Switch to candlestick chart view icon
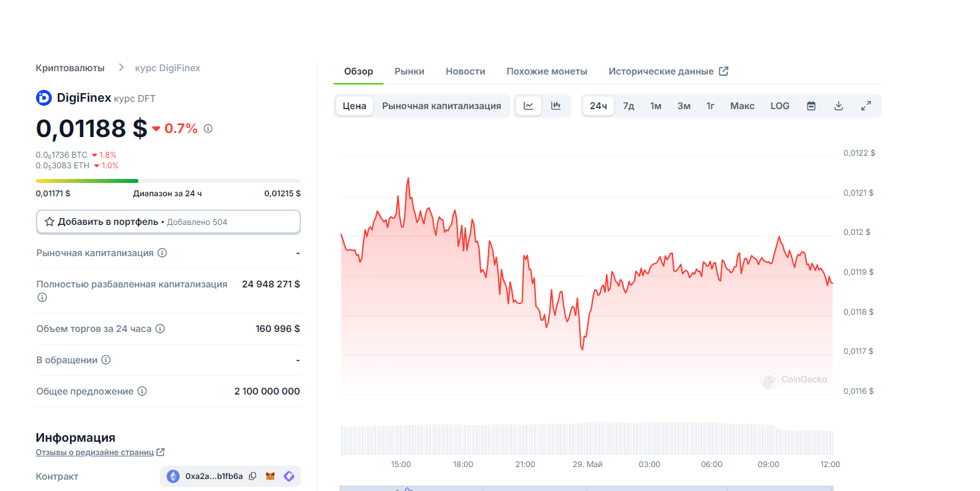Image resolution: width=980 pixels, height=491 pixels. pyautogui.click(x=556, y=106)
